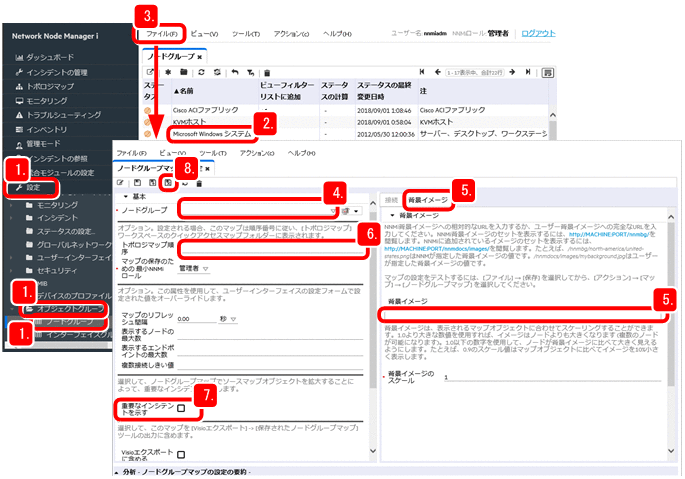The image size is (685, 479).
Task: Go to next page of table
Action: pos(512,72)
